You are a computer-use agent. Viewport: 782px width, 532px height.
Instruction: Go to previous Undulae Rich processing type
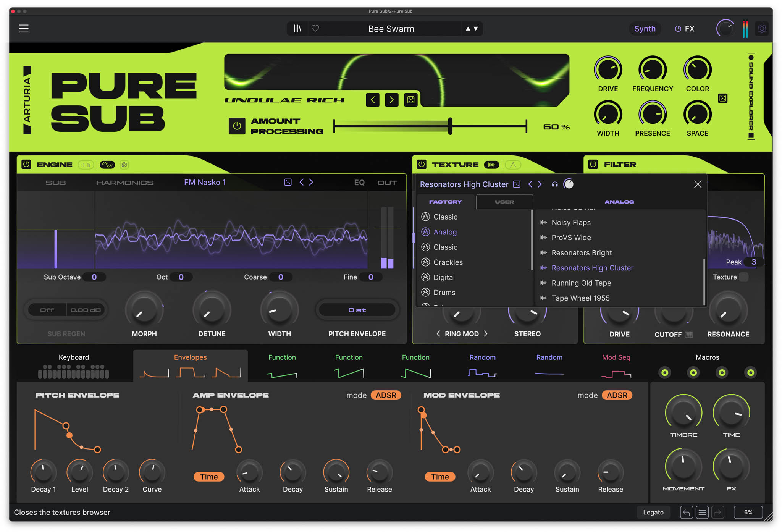tap(373, 100)
